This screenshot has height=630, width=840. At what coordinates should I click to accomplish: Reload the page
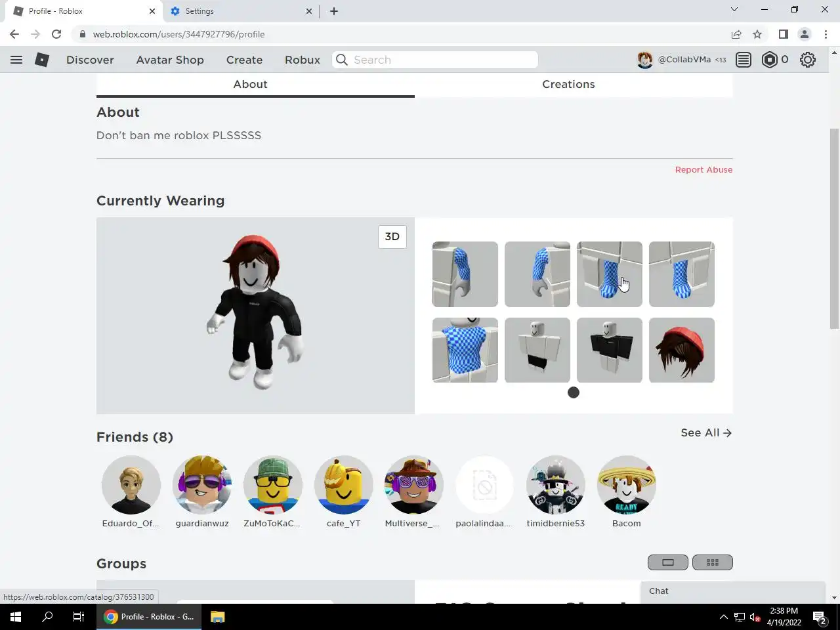click(x=56, y=34)
